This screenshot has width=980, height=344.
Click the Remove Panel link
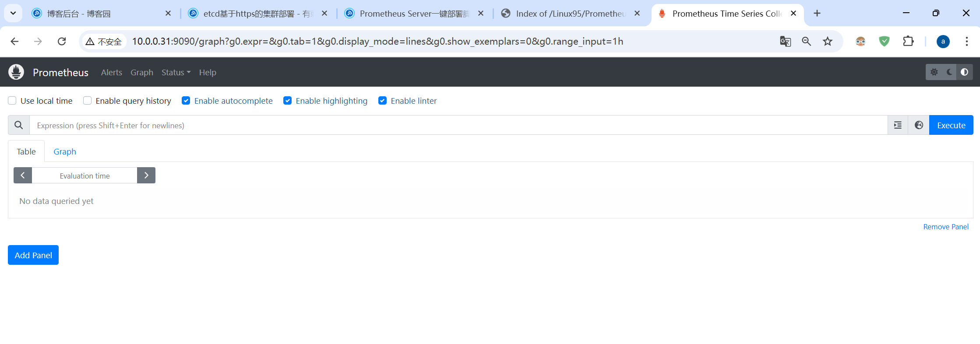click(946, 227)
